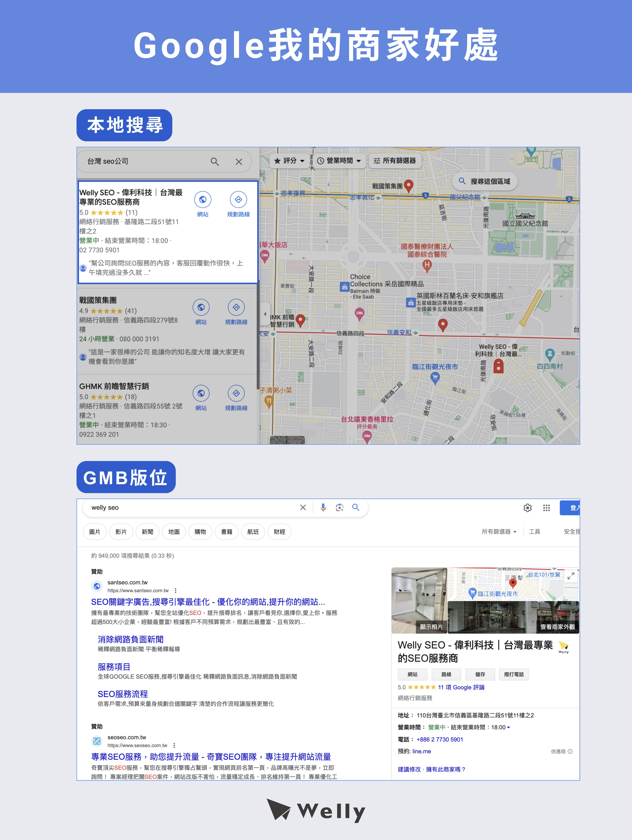632x840 pixels.
Task: Click the 建議修改 link
Action: (x=409, y=769)
